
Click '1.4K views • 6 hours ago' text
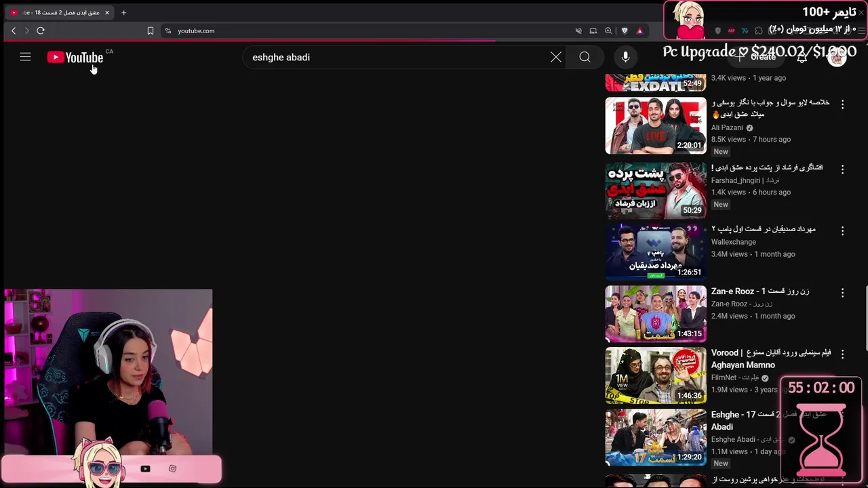[751, 192]
